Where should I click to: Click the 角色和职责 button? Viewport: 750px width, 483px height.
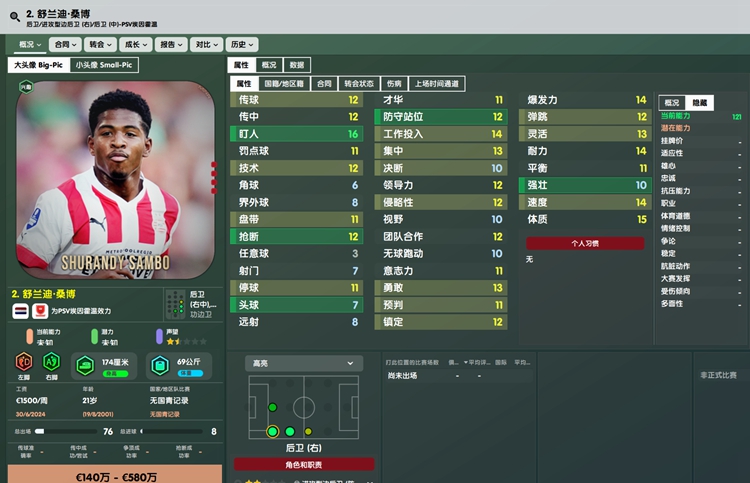coord(304,464)
